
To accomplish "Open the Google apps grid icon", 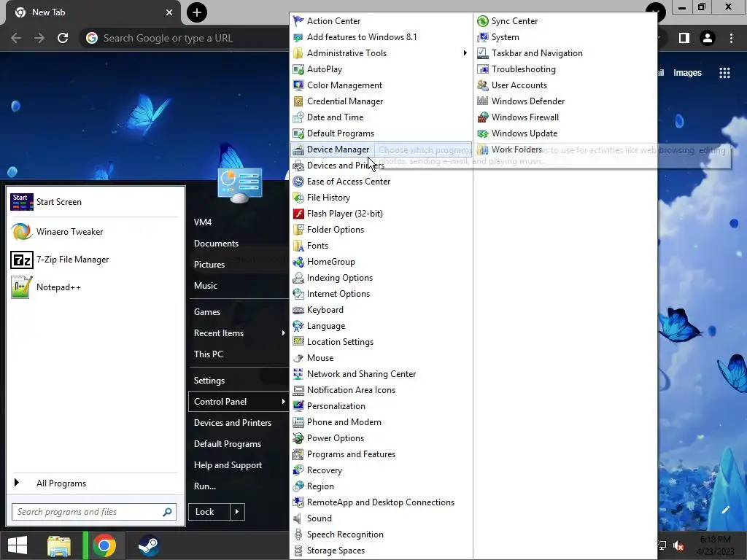I will [x=724, y=73].
